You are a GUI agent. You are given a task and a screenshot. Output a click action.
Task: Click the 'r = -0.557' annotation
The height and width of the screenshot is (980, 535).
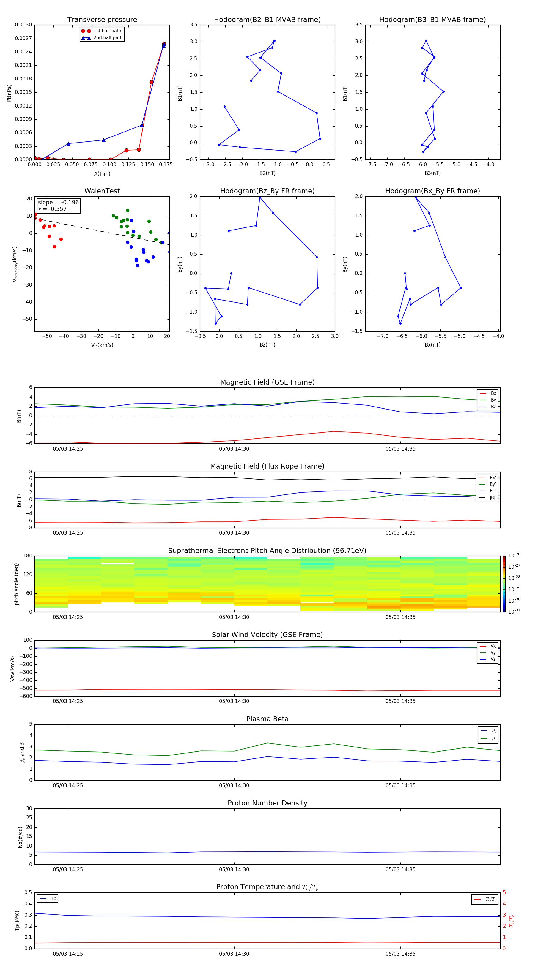coord(53,209)
